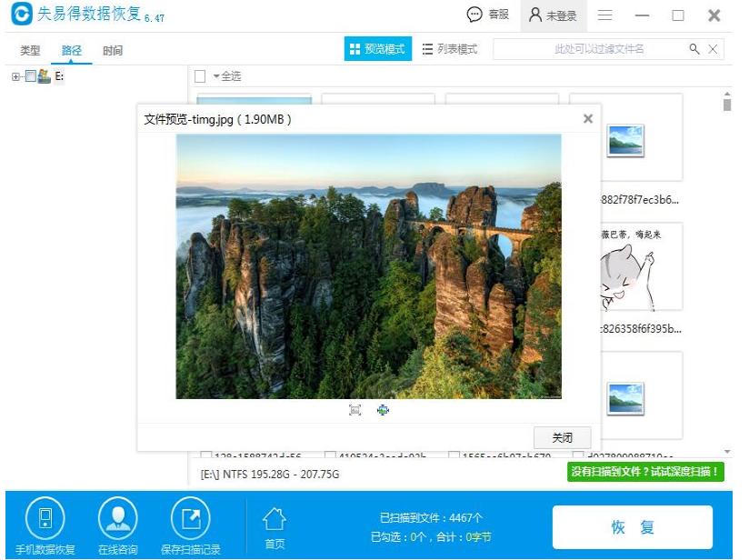The image size is (749, 560).
Task: Tick the E: drive checkbox in tree
Action: pos(31,76)
